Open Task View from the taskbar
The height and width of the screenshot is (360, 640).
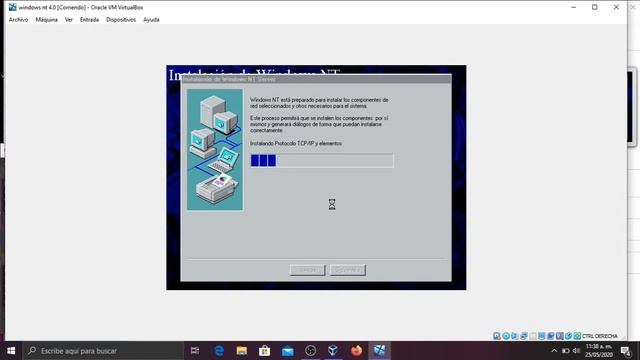tap(195, 351)
